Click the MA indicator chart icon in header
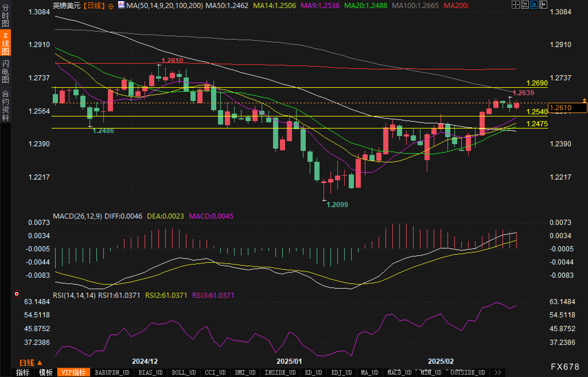The image size is (588, 377). [121, 5]
